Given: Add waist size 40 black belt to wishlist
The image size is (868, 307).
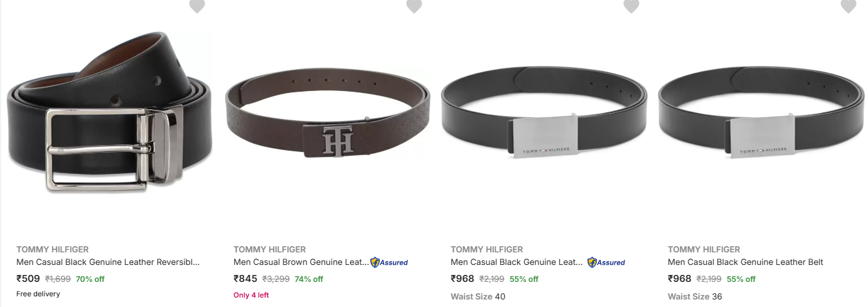Looking at the screenshot, I should click(x=631, y=6).
